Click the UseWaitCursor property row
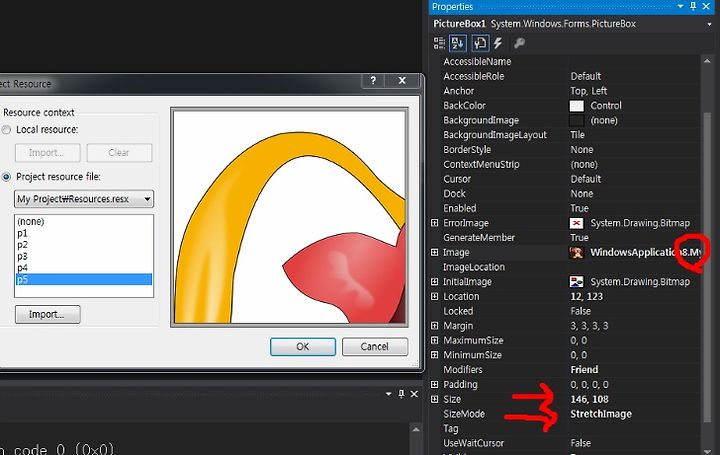The image size is (720, 455). [x=565, y=444]
